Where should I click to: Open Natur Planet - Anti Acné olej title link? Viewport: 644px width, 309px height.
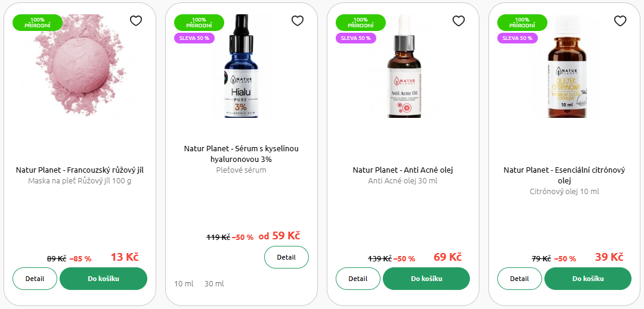403,170
